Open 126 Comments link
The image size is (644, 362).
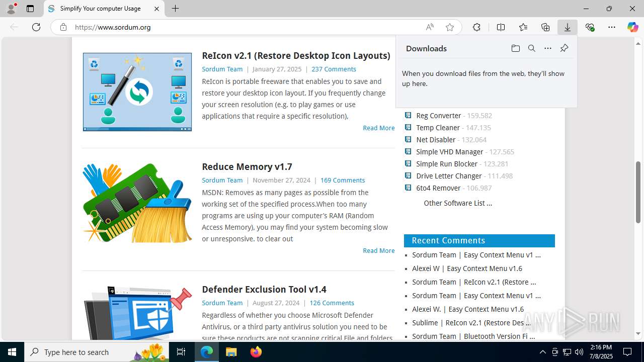pos(332,303)
